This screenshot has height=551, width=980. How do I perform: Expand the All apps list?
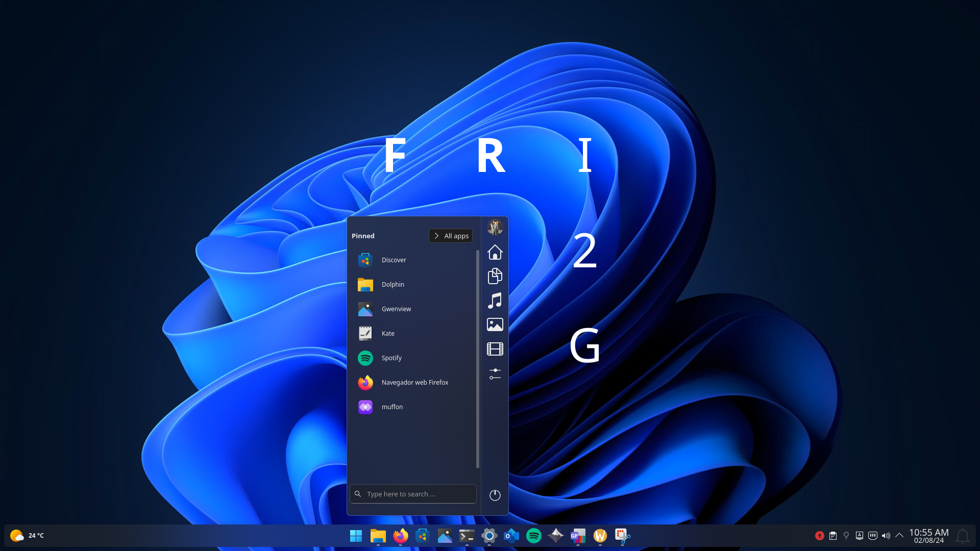pos(451,236)
